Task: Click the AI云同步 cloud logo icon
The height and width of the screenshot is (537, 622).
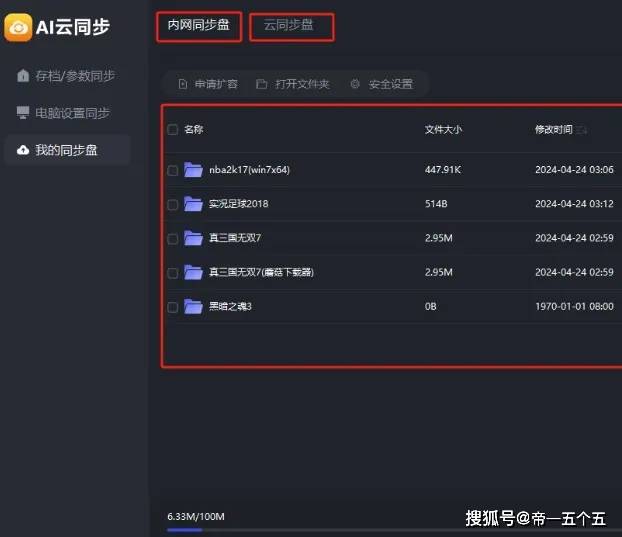Action: point(18,27)
